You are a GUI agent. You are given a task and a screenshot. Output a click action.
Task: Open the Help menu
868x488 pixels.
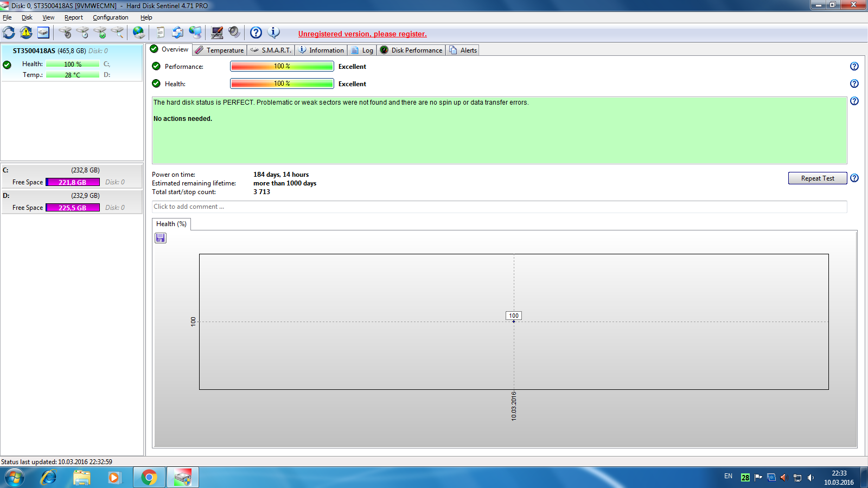click(146, 17)
